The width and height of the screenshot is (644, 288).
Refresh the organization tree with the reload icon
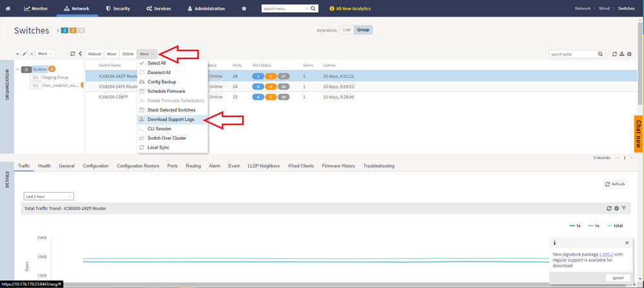tap(72, 54)
